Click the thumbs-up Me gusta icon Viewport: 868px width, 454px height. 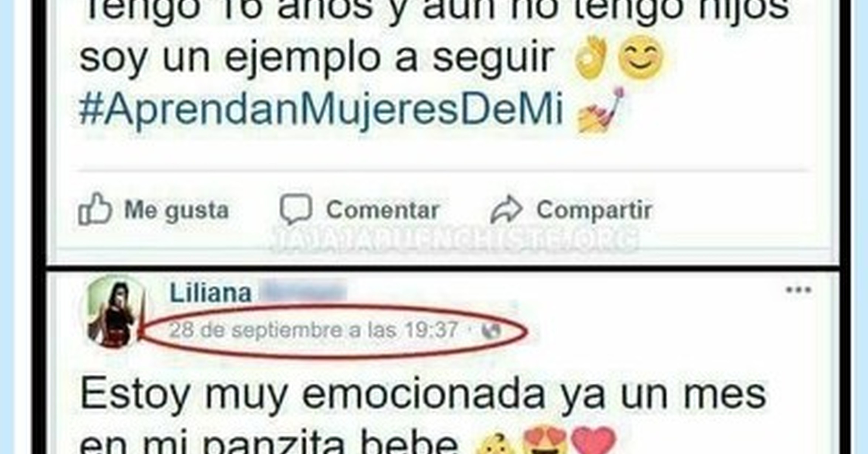[95, 209]
